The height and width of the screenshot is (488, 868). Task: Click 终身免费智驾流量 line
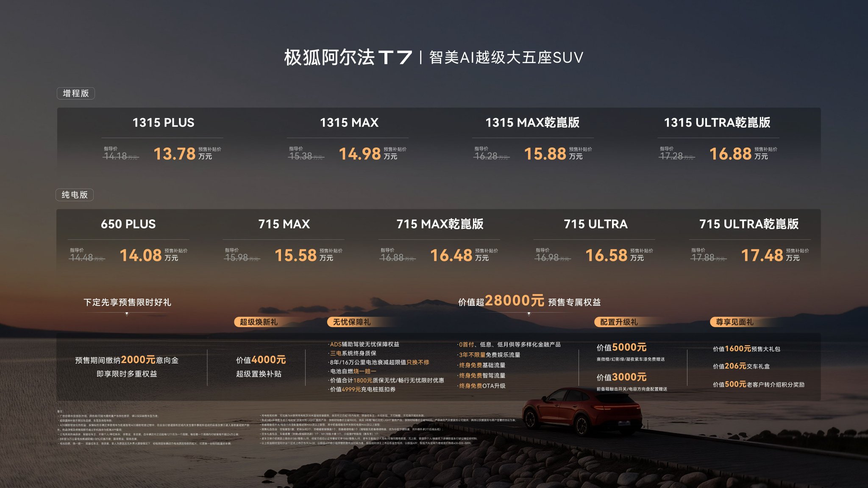pos(481,375)
